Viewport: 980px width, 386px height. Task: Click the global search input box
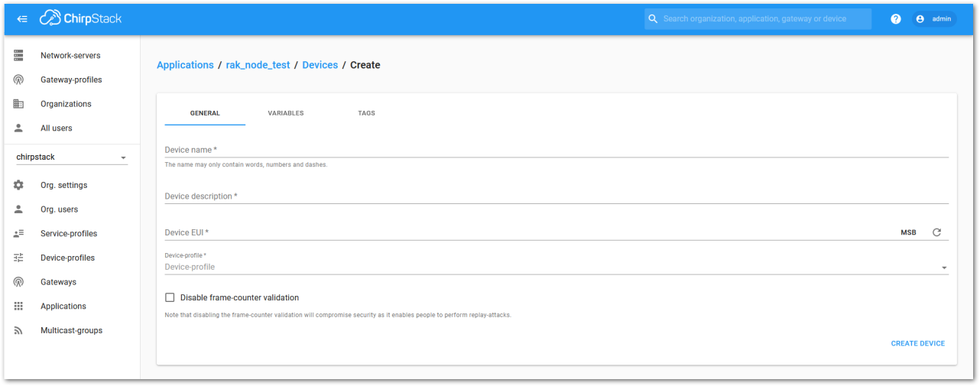(x=758, y=18)
